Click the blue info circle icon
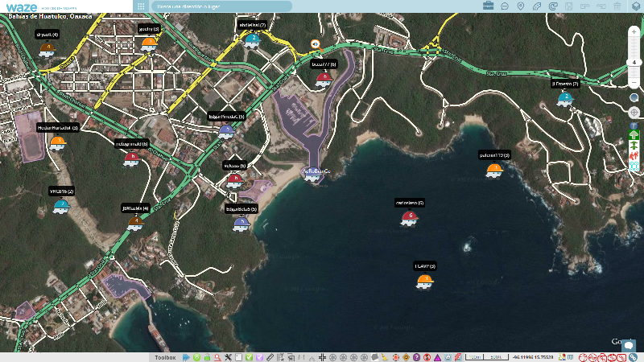This screenshot has height=362, width=644. click(x=634, y=126)
